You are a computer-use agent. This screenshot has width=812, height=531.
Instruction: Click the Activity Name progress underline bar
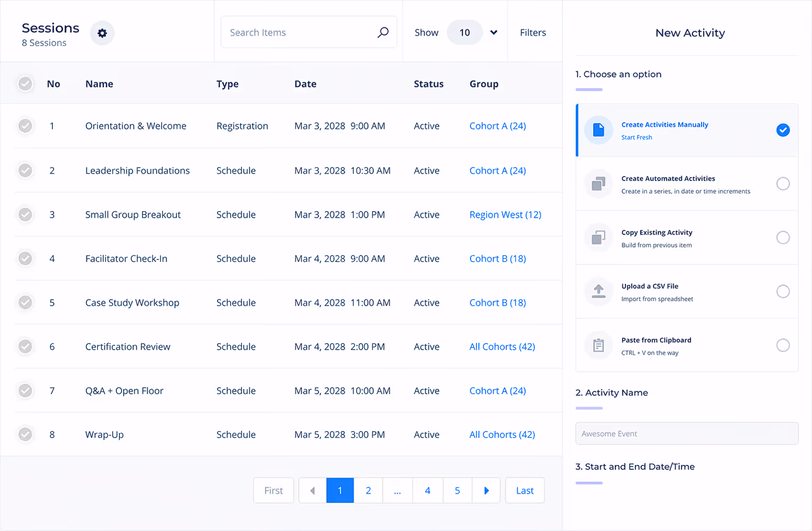[589, 408]
